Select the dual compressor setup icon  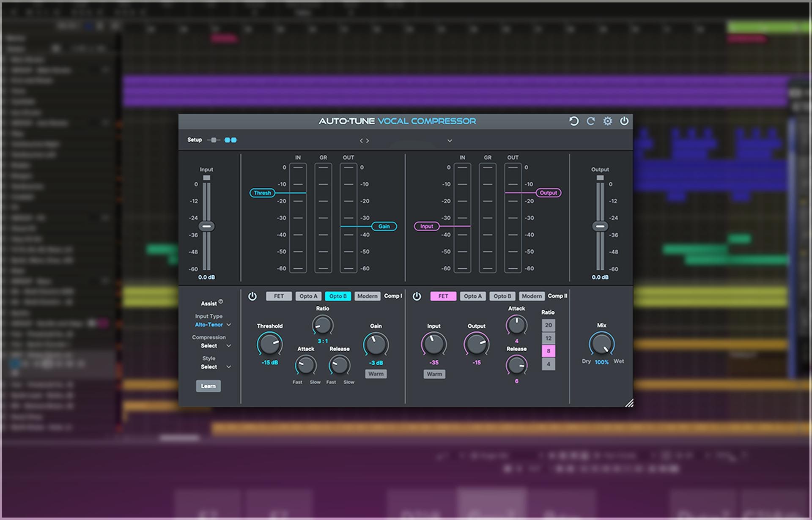(230, 140)
